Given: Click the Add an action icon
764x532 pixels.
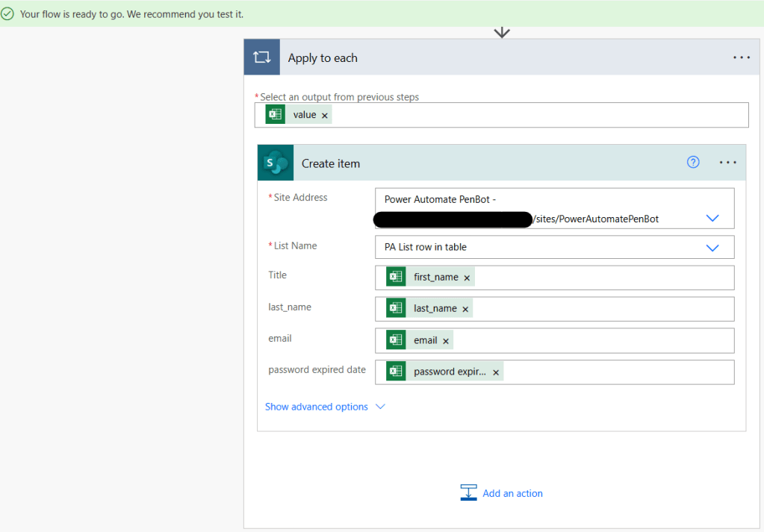Looking at the screenshot, I should pos(468,493).
